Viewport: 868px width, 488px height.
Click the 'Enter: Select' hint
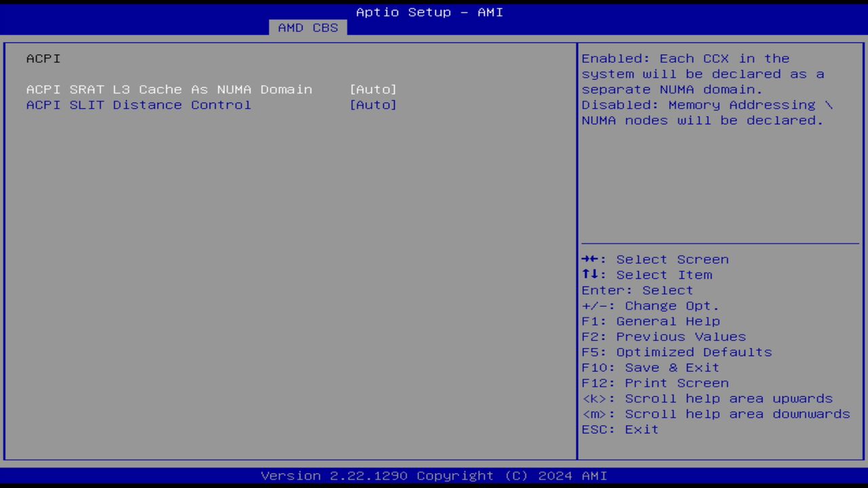click(637, 291)
